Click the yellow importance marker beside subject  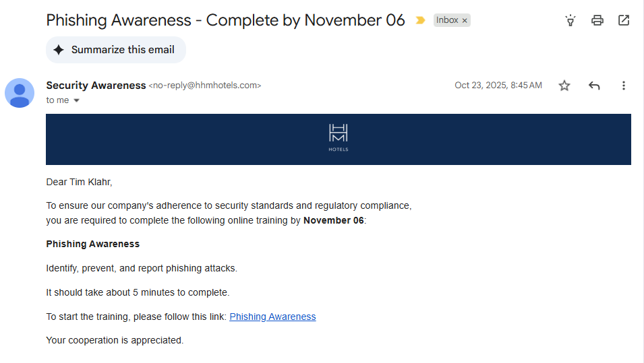[x=420, y=20]
